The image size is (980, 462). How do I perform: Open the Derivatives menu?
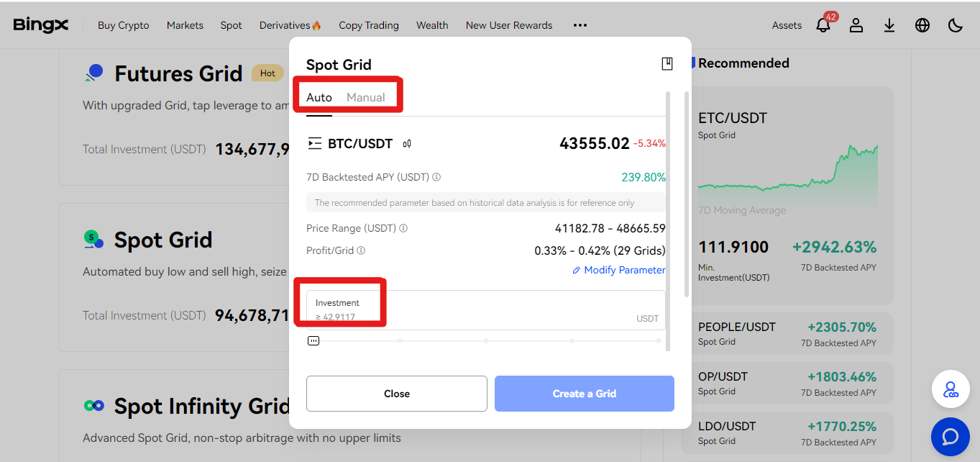pos(290,25)
